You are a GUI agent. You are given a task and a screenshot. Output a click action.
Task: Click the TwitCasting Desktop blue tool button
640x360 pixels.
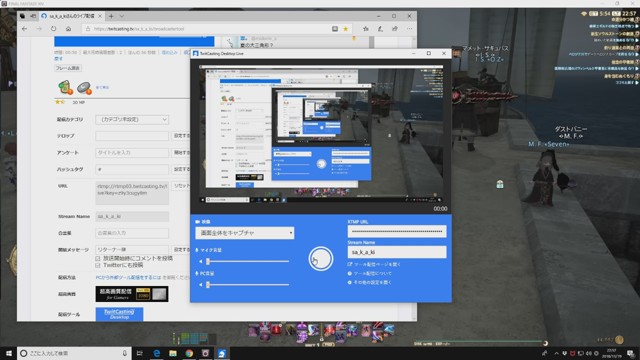click(x=119, y=314)
